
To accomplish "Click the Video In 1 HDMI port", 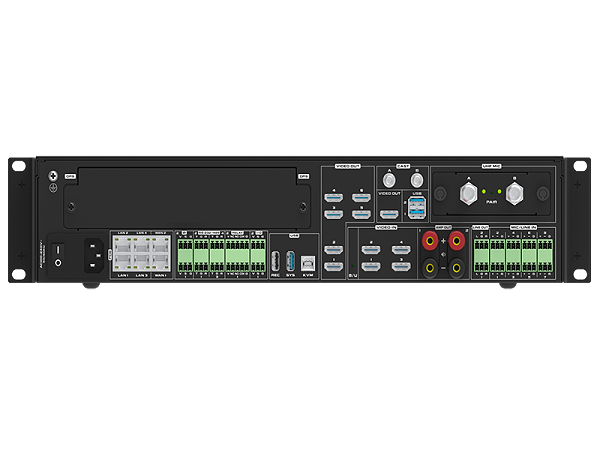I will (x=370, y=265).
